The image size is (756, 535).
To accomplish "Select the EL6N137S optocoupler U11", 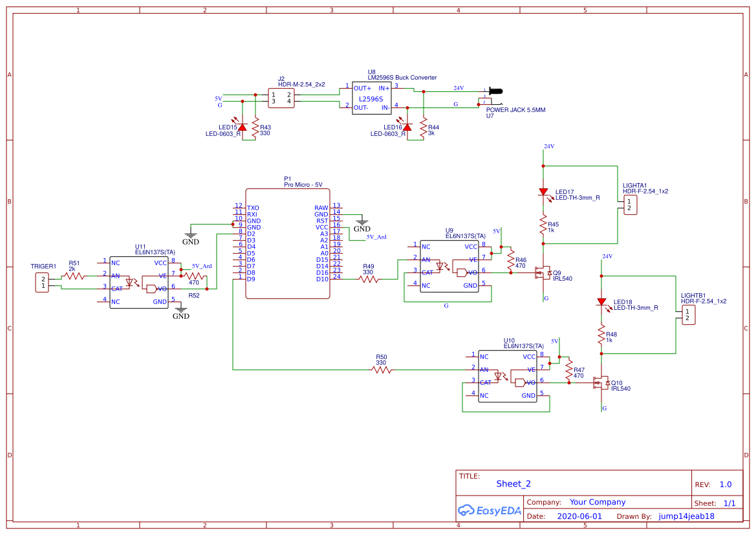I will pos(138,281).
